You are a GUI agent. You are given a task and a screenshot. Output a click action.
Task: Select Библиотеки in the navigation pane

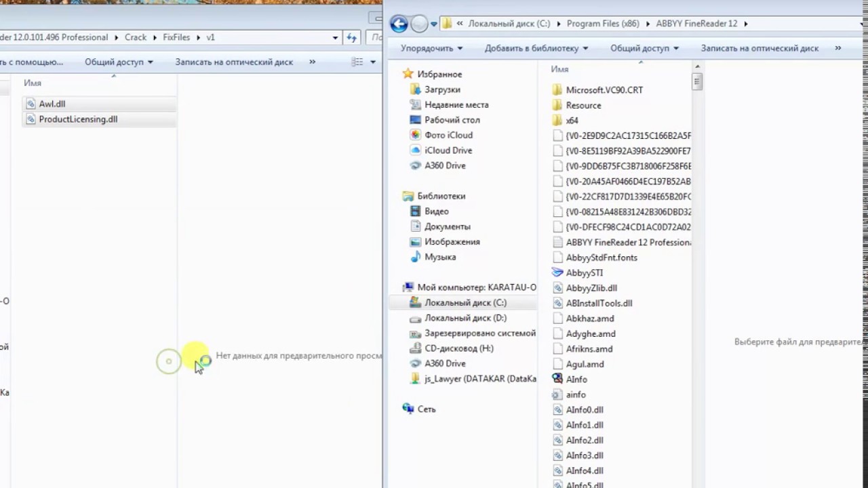pos(441,196)
